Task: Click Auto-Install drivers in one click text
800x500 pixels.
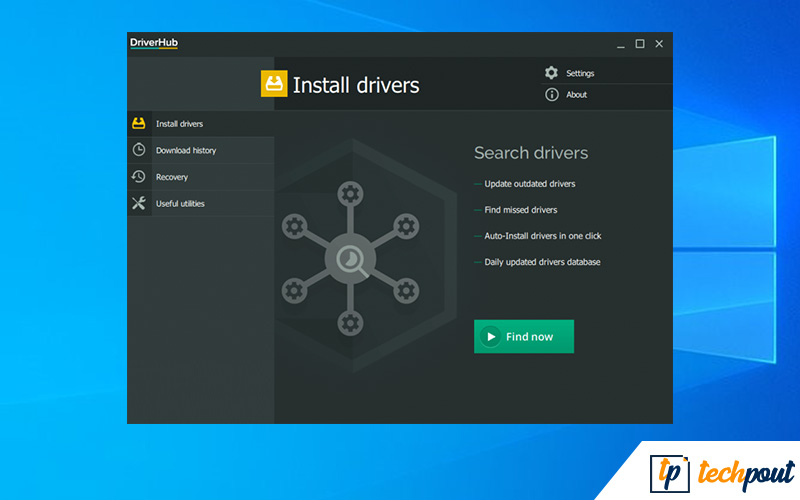Action: click(x=542, y=236)
